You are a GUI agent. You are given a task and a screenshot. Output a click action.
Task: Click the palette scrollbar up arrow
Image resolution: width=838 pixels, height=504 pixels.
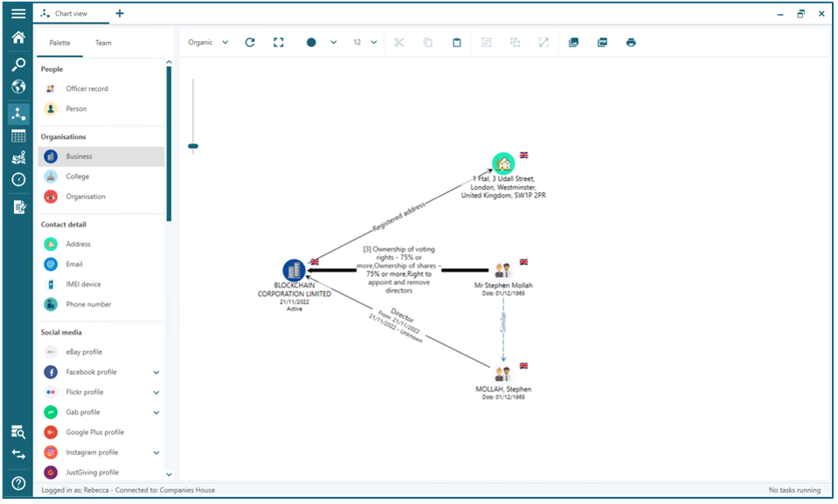point(169,63)
